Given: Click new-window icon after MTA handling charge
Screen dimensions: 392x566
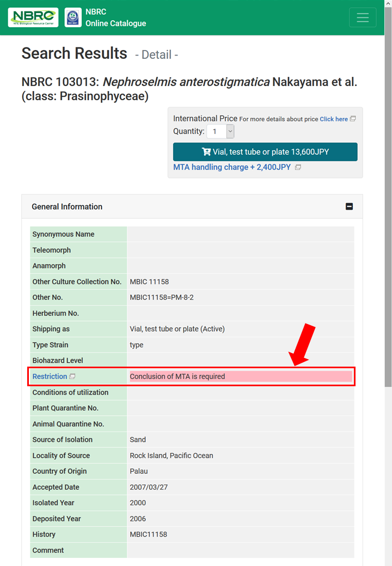Looking at the screenshot, I should point(298,167).
